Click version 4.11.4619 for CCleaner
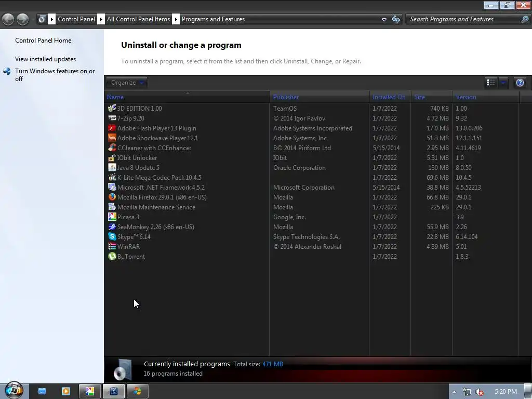 tap(468, 148)
